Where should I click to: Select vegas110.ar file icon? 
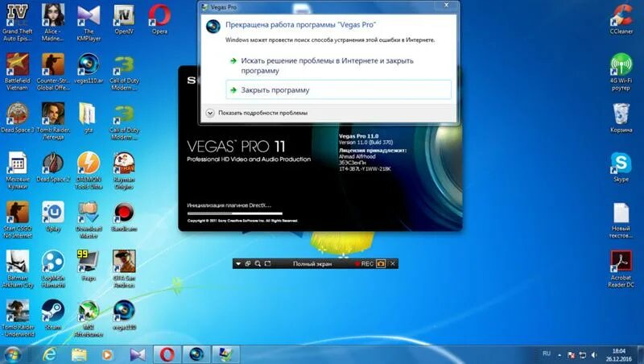89,68
